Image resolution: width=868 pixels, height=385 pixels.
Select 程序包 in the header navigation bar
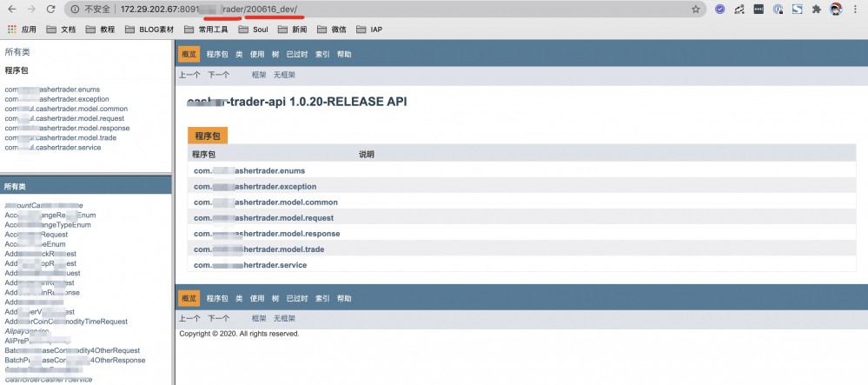click(x=217, y=54)
